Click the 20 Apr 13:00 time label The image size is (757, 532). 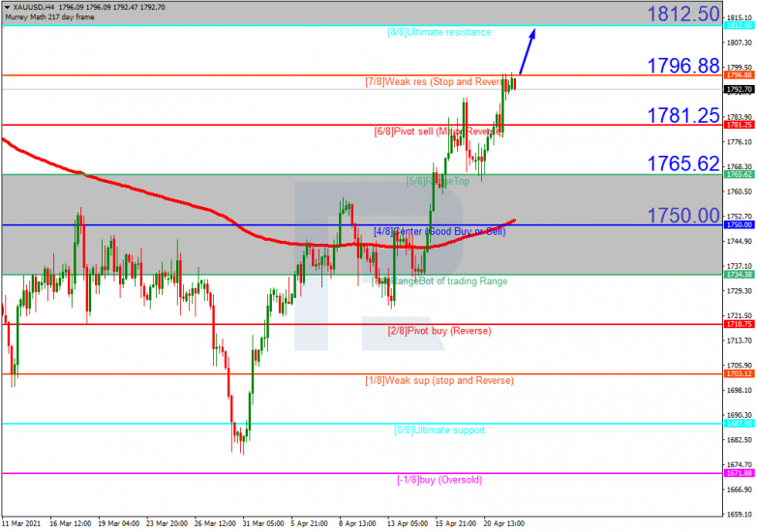pos(504,524)
